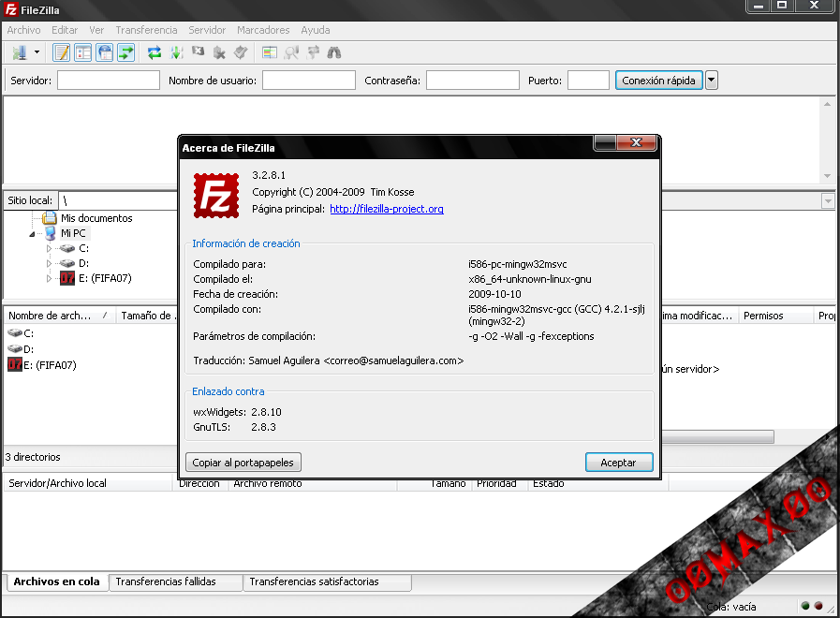Open the Ver menu
Viewport: 840px width, 618px height.
pyautogui.click(x=96, y=30)
